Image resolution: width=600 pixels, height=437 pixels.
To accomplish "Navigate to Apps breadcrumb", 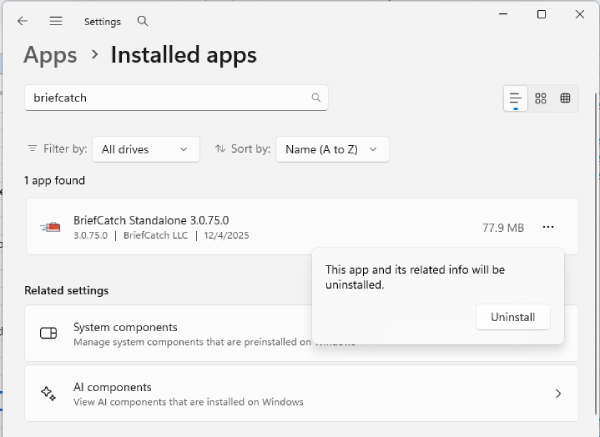I will point(51,55).
